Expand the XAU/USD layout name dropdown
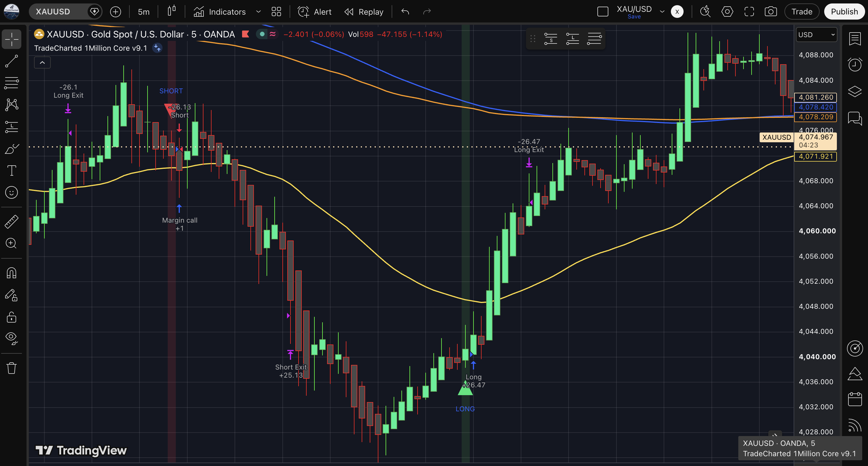Screen dimensions: 868x466 click(x=662, y=12)
